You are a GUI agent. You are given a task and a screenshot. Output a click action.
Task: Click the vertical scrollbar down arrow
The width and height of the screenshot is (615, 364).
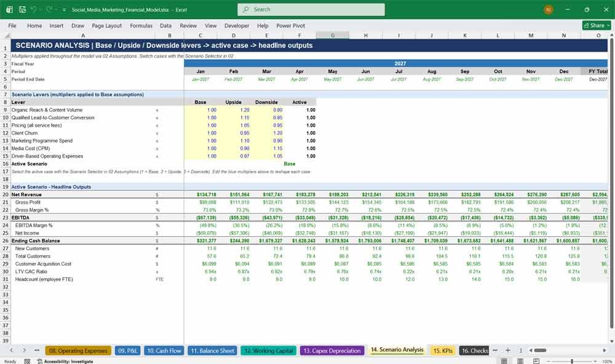pyautogui.click(x=611, y=342)
